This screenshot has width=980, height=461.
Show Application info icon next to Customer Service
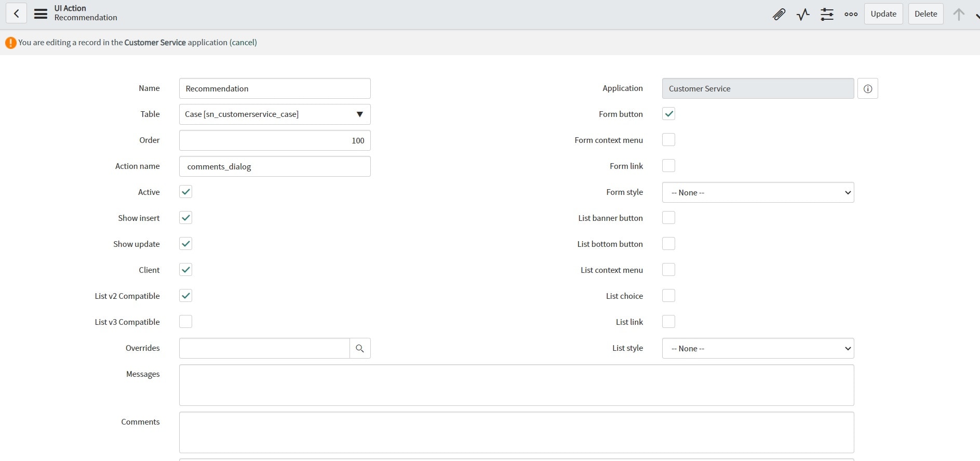(867, 88)
